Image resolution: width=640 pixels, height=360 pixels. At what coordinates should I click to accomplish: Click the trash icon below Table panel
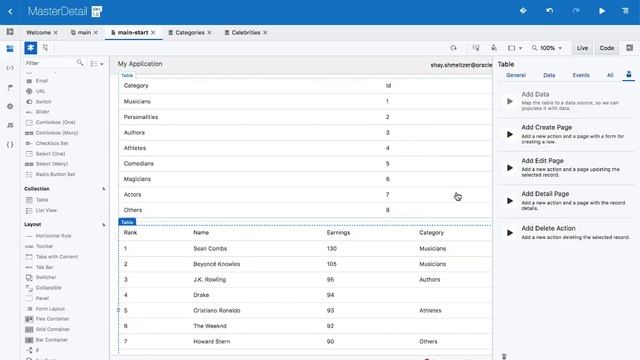(x=504, y=356)
